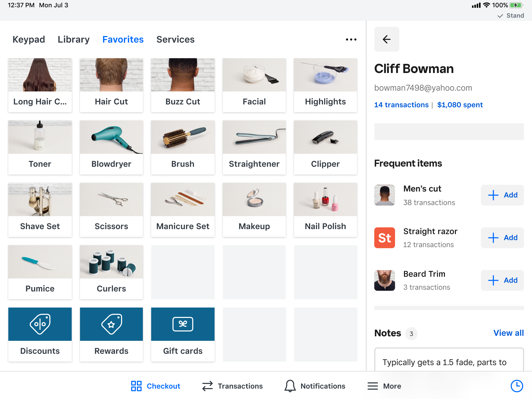Image resolution: width=532 pixels, height=399 pixels.
Task: Open Notifications from the bottom bar
Action: click(315, 386)
